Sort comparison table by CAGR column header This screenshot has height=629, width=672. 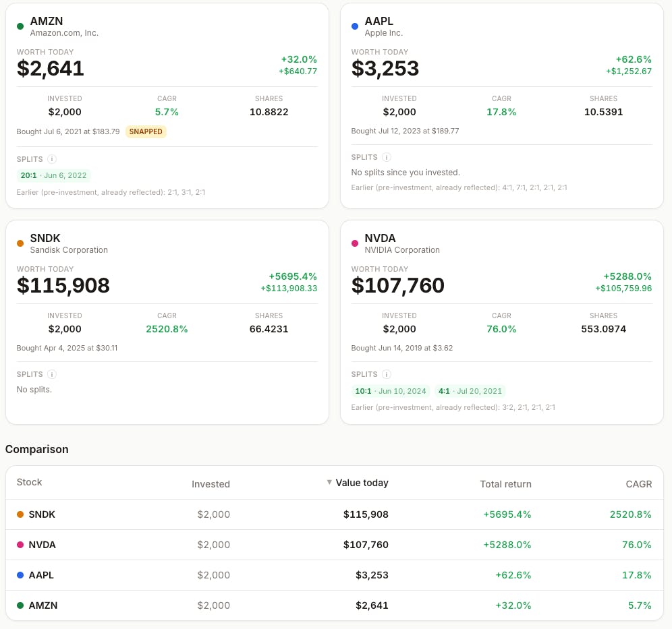pyautogui.click(x=638, y=484)
